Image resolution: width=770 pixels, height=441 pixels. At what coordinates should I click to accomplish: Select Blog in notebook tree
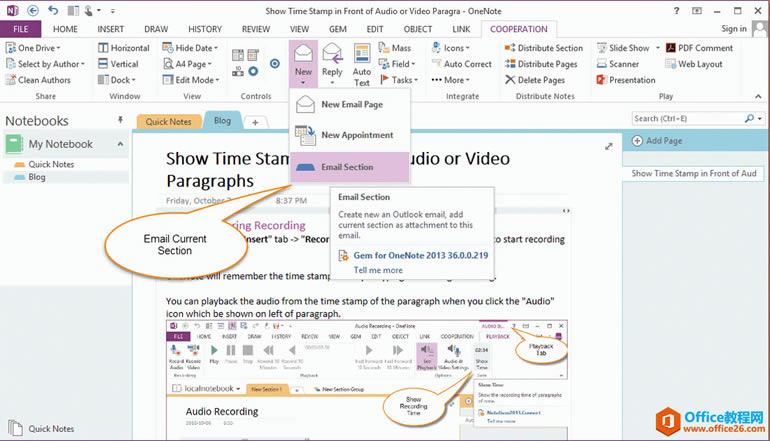(37, 177)
